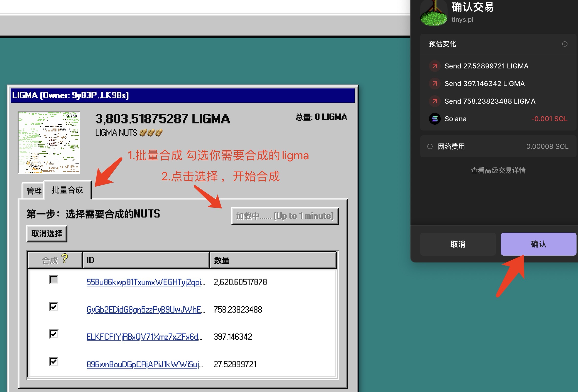Click the tinys.pl tree logo icon
The width and height of the screenshot is (578, 392).
tap(434, 12)
